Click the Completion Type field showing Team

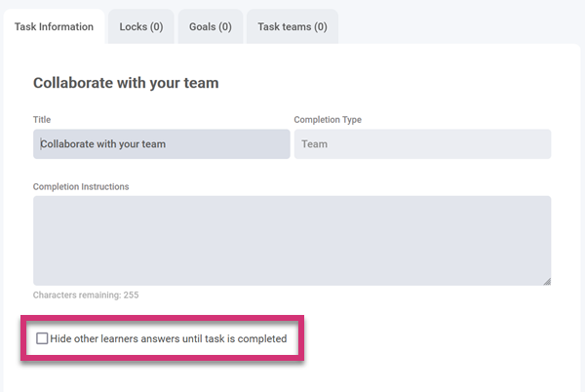[422, 143]
